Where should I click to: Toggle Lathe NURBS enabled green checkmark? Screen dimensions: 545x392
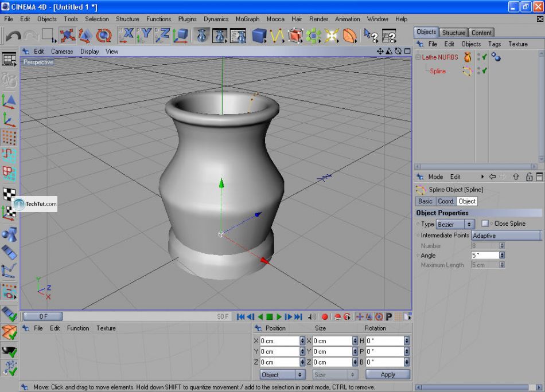484,57
